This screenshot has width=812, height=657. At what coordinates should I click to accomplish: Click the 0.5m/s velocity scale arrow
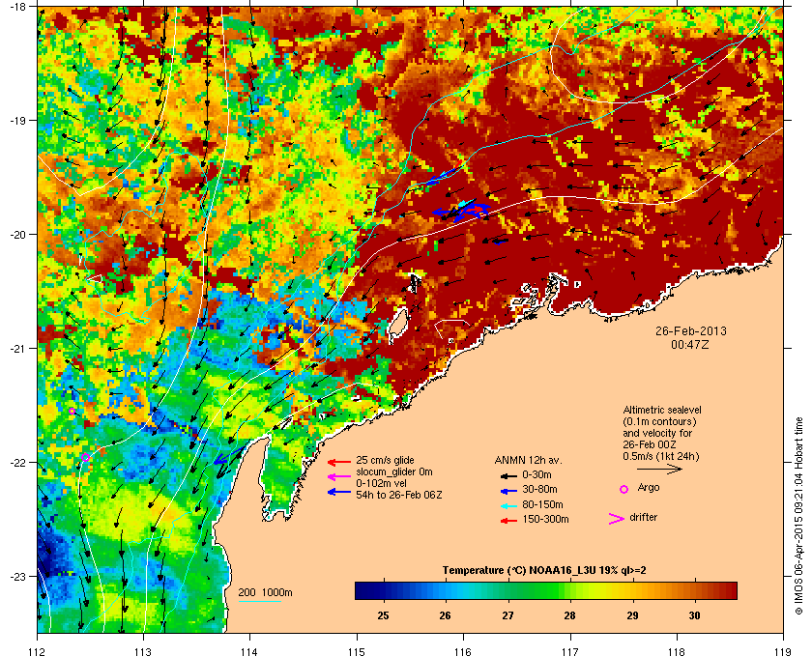659,470
